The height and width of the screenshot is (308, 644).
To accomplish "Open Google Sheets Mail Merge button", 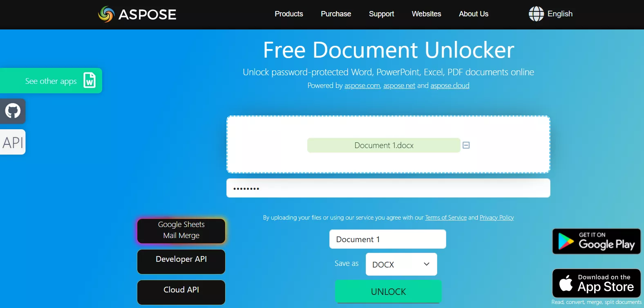I will pyautogui.click(x=181, y=230).
